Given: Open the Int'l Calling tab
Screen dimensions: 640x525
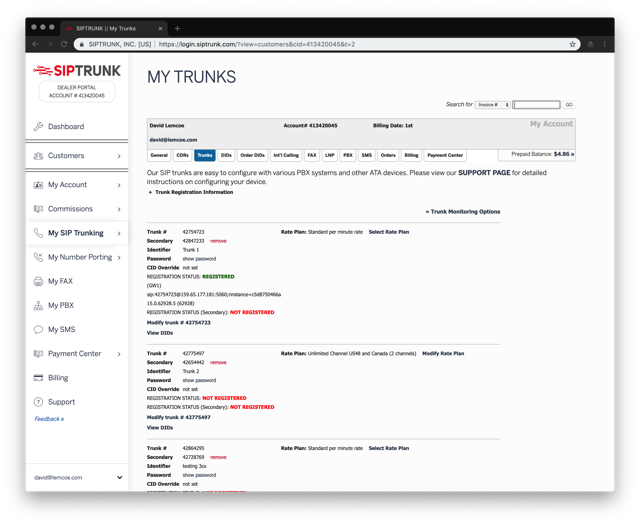Looking at the screenshot, I should click(x=286, y=155).
